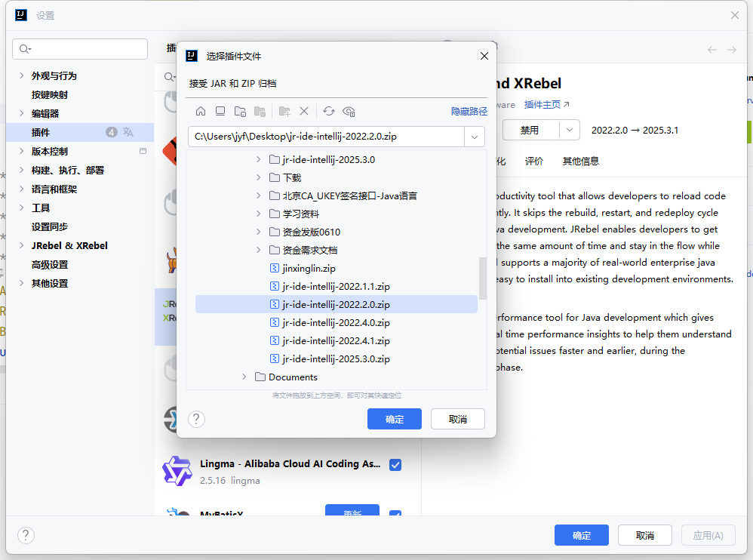
Task: Open 插件主页 link
Action: 546,105
